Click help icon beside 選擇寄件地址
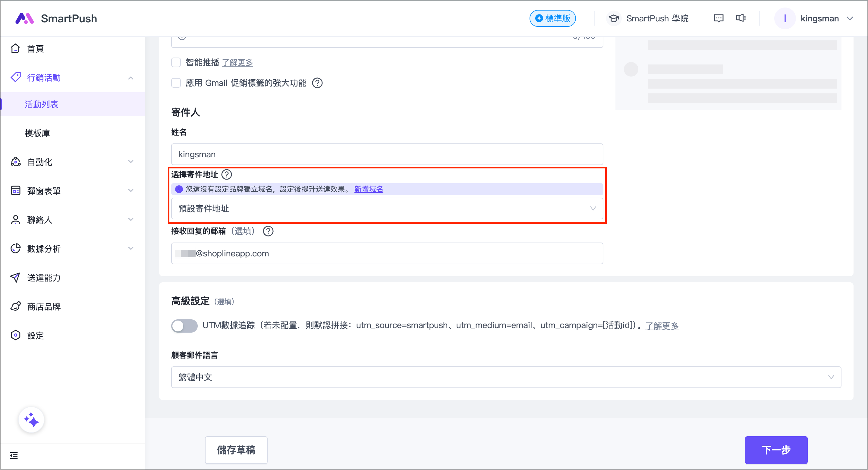 [227, 174]
